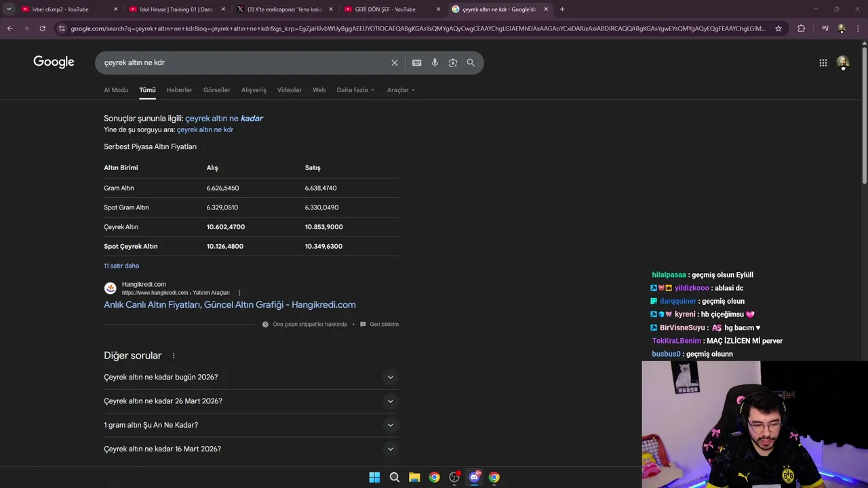Viewport: 868px width, 488px height.
Task: Click the Gram Altın alış value 6.626,5450
Action: (222, 188)
